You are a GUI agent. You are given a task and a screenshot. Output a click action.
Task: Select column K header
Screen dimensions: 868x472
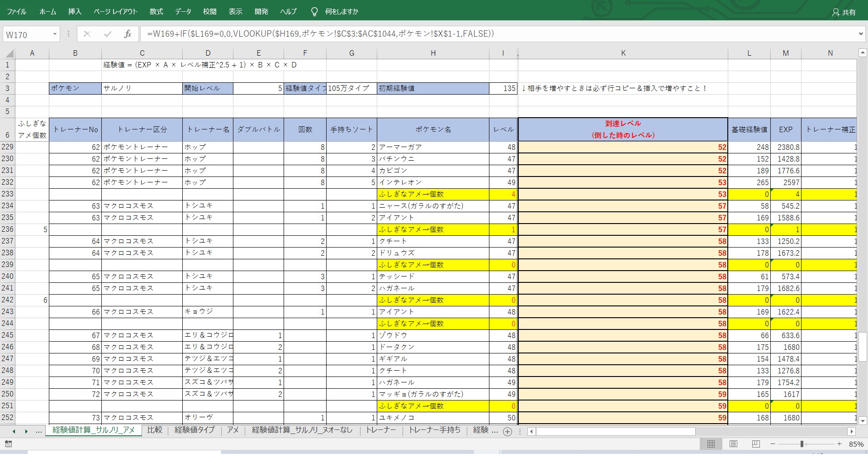coord(623,53)
